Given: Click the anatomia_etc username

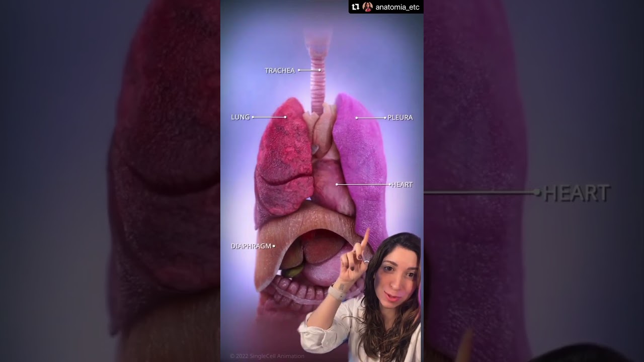Looking at the screenshot, I should (397, 7).
